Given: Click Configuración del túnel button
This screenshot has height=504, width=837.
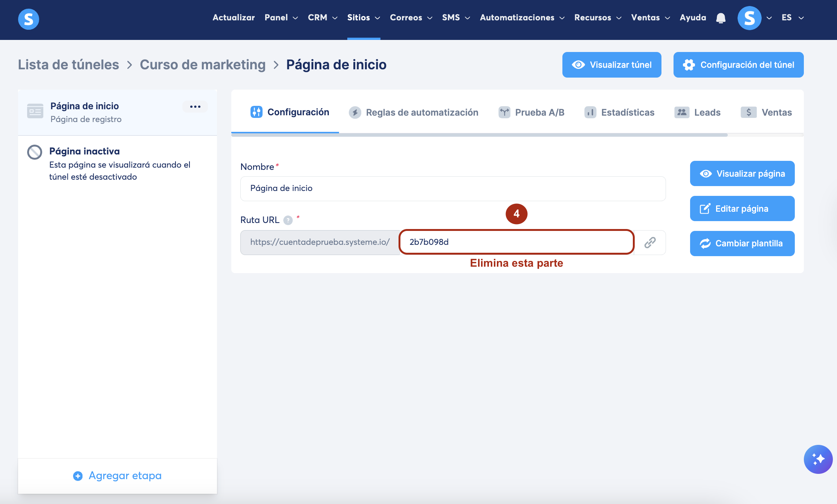Looking at the screenshot, I should [738, 65].
